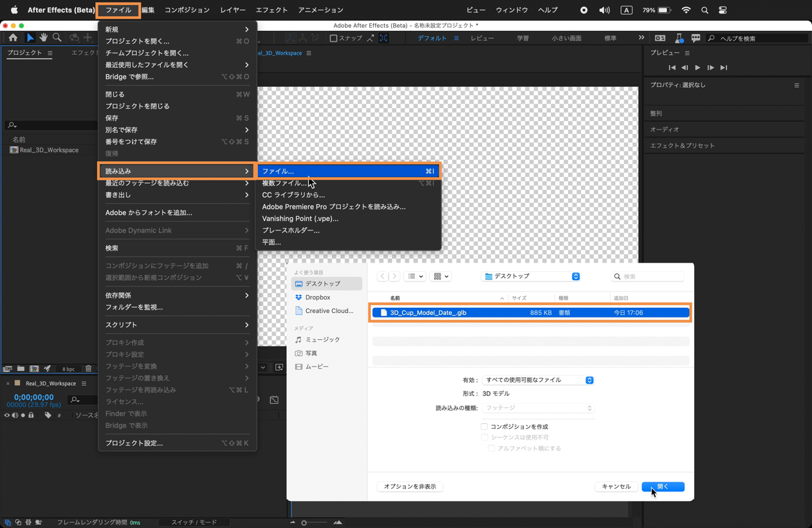Step back one frame in Preview panel
The image size is (812, 528).
tap(685, 68)
